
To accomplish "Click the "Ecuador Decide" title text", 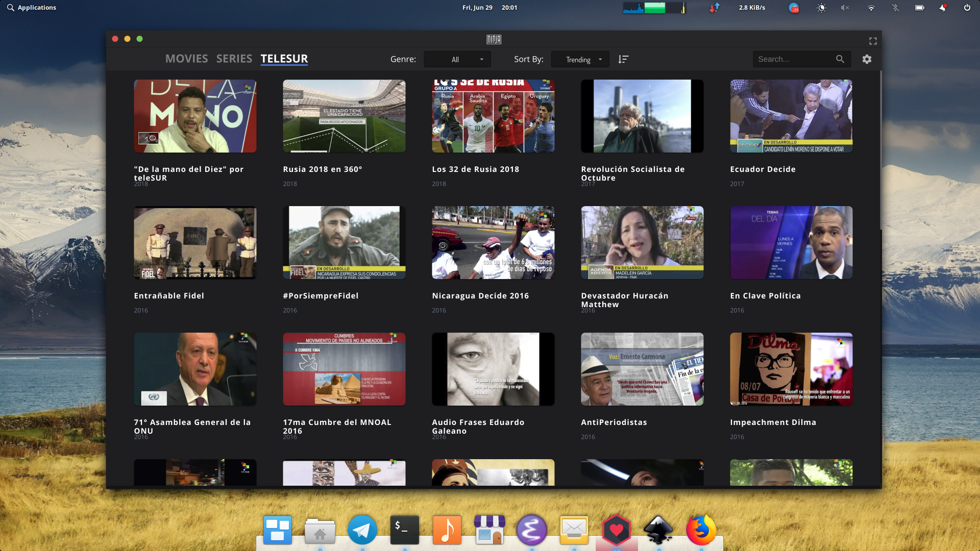I will [763, 169].
